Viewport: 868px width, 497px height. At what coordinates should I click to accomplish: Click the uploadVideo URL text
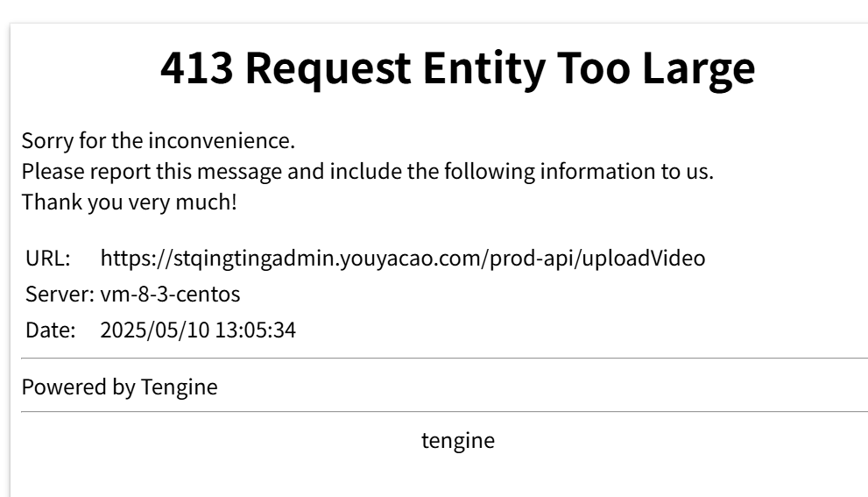pyautogui.click(x=403, y=259)
